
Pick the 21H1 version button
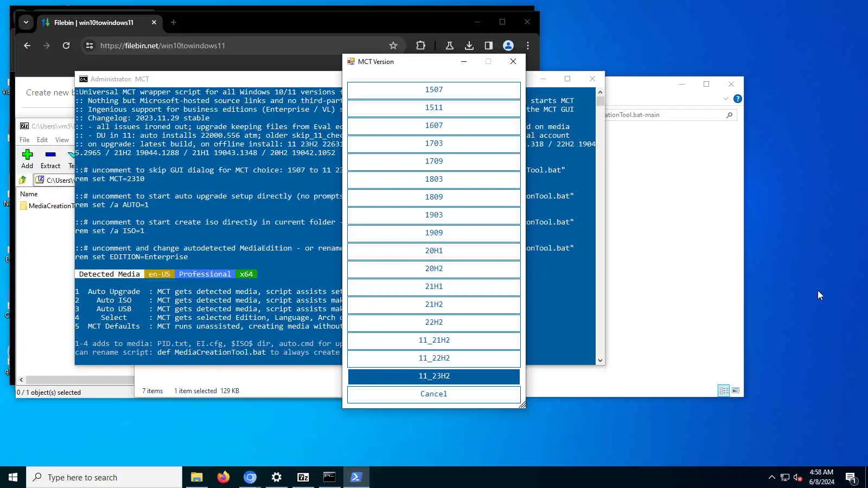[433, 287]
